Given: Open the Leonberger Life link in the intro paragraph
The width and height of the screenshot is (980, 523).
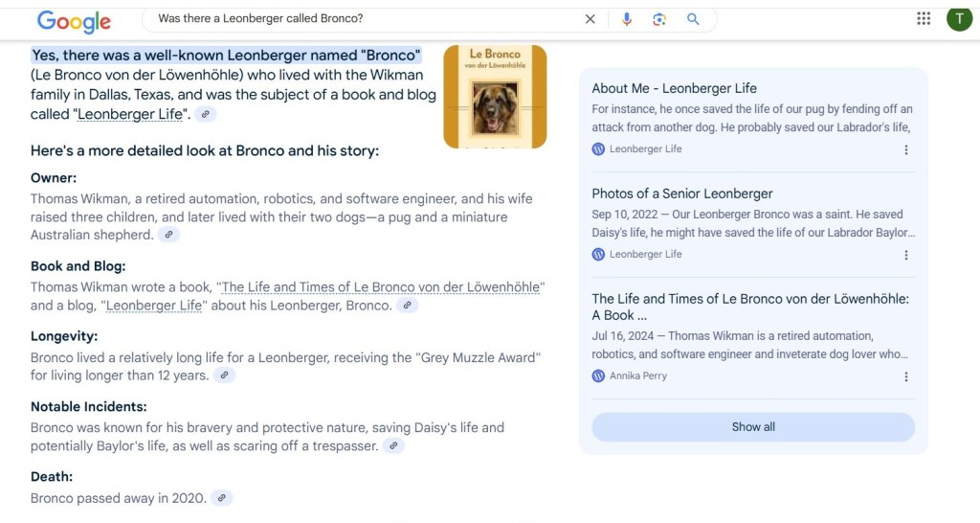Looking at the screenshot, I should [x=130, y=115].
